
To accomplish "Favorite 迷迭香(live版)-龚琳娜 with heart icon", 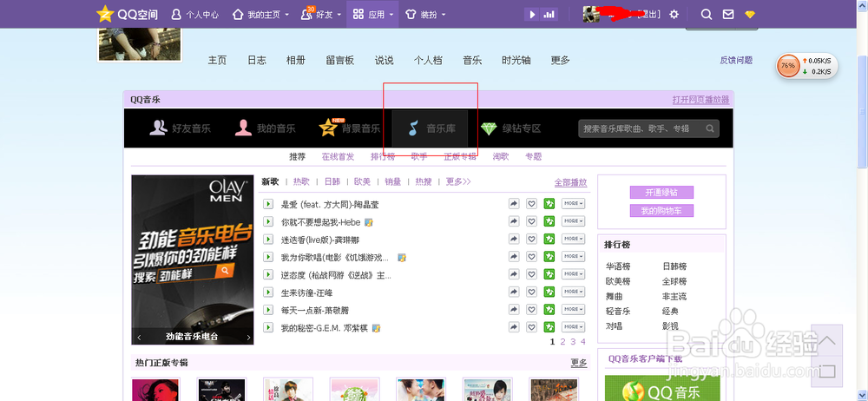I will [x=531, y=240].
